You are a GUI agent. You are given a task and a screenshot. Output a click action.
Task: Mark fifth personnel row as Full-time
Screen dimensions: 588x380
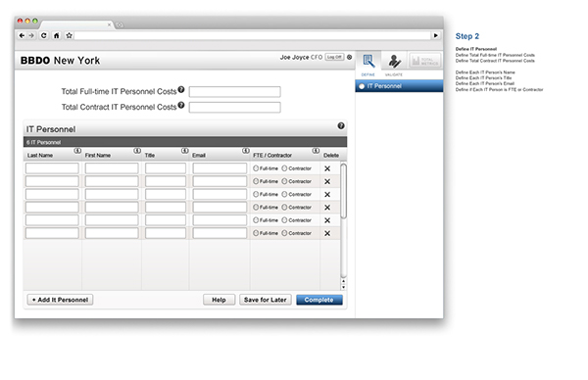[x=256, y=220]
